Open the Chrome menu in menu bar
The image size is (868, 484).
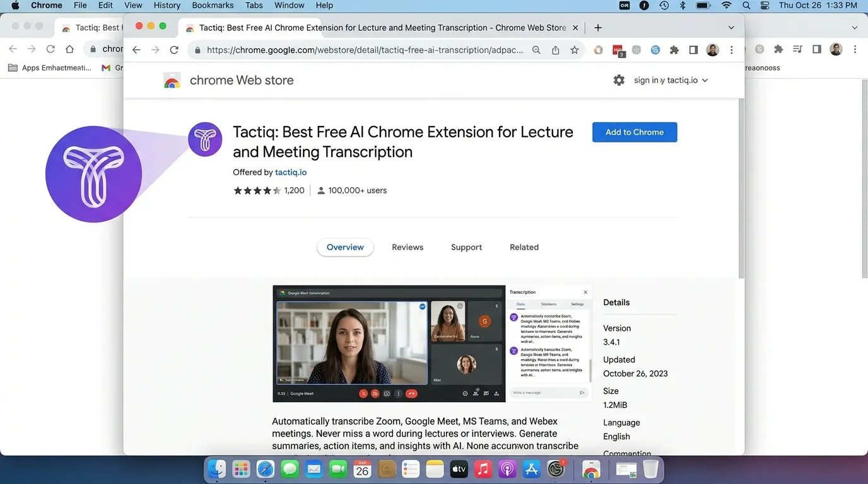47,5
